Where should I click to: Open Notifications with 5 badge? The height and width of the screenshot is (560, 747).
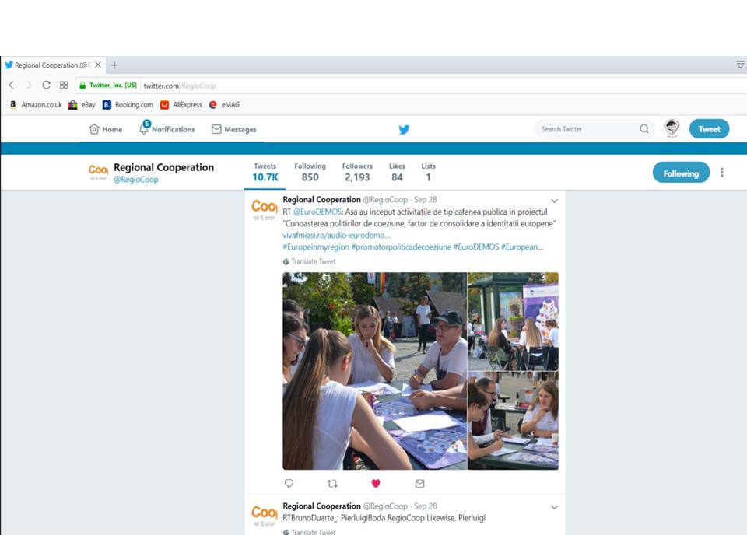[167, 128]
